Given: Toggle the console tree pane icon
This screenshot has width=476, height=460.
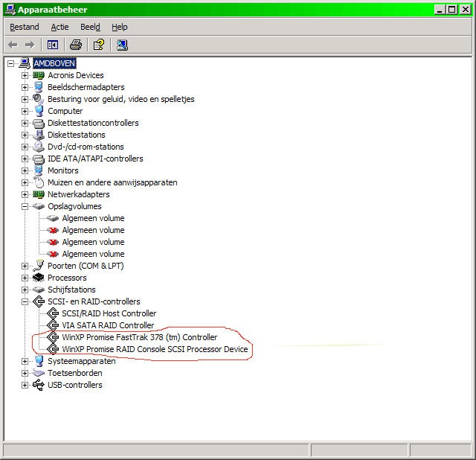Looking at the screenshot, I should click(x=53, y=45).
